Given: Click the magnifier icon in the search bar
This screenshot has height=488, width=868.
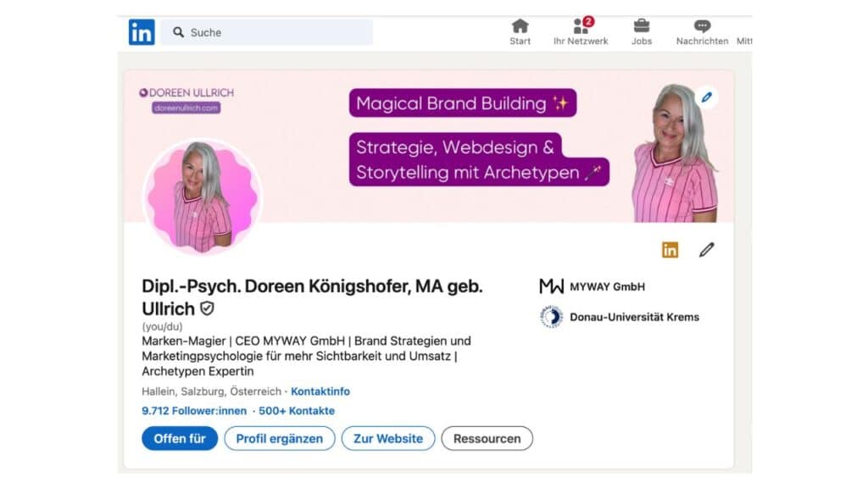Looking at the screenshot, I should point(178,32).
